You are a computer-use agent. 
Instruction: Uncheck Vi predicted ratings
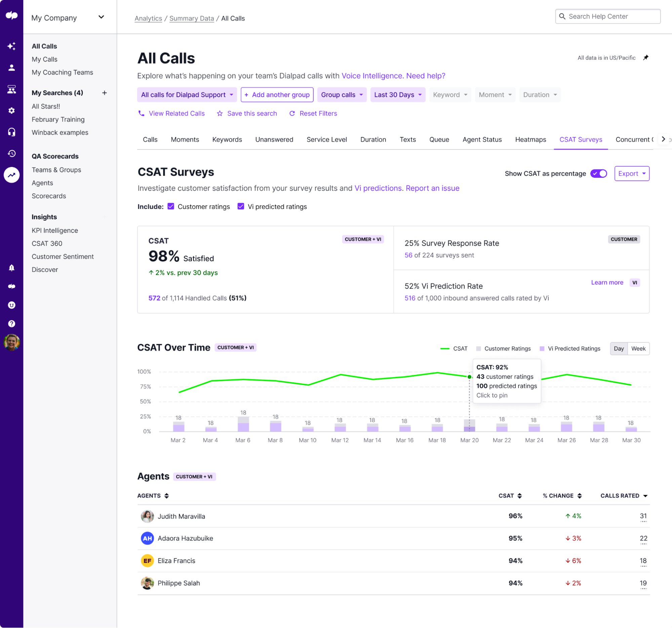[x=241, y=206]
